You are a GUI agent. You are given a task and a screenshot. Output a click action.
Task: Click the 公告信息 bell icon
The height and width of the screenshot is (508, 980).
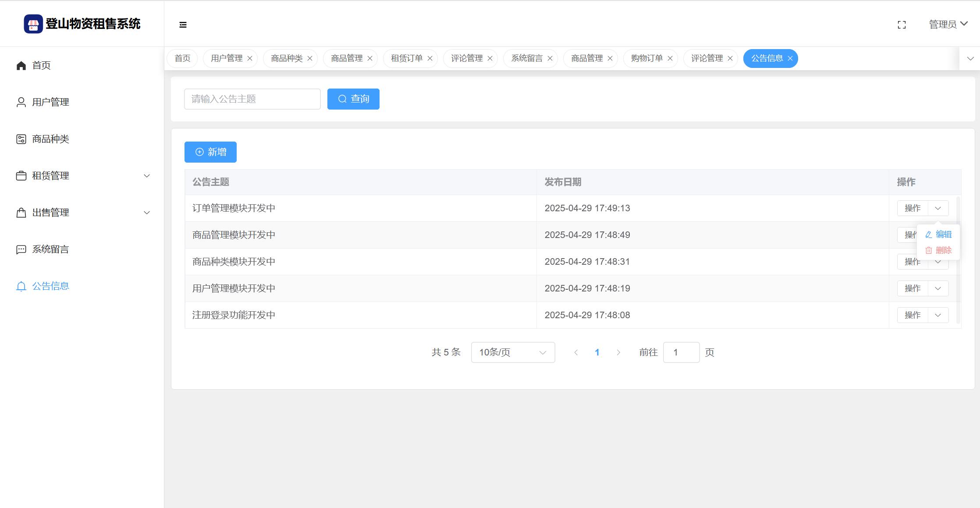(21, 287)
